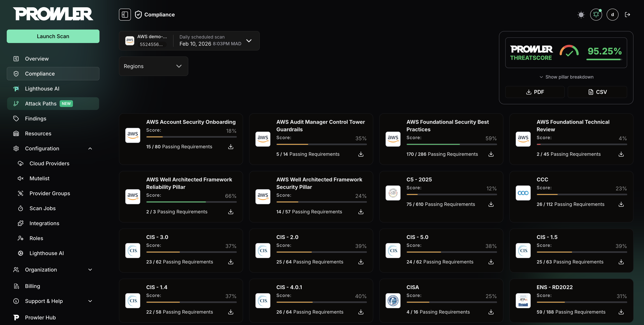Open the Integrations settings
Screen dimensions: 644x325
[x=44, y=223]
